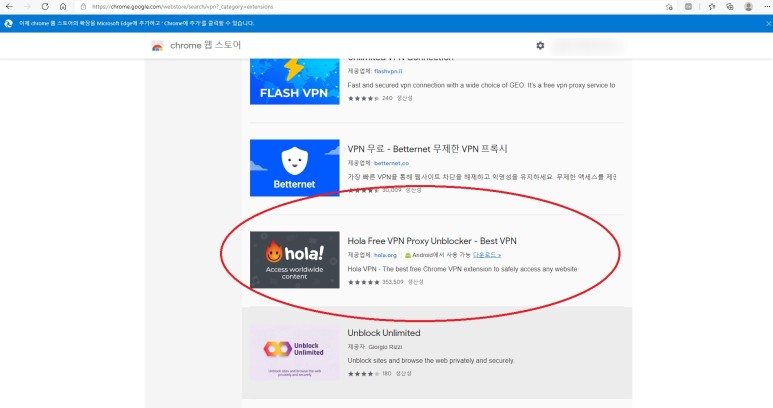Click the Hola five-star rating
Viewport: 773px width, 408px height.
(363, 282)
